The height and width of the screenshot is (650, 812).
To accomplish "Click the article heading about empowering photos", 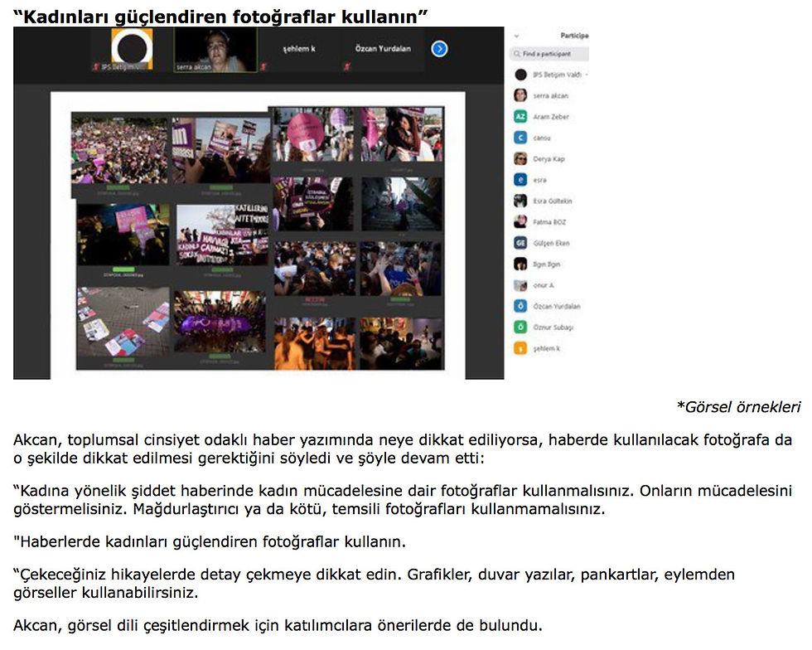I will pos(220,17).
